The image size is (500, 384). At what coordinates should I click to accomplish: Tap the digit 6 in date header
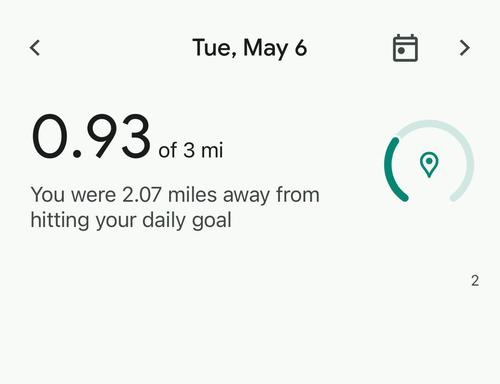(301, 48)
